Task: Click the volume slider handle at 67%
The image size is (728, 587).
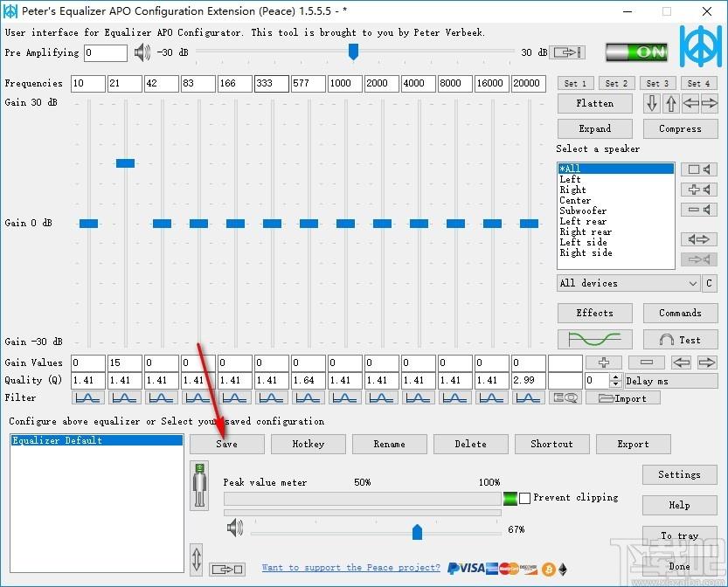Action: (x=417, y=532)
